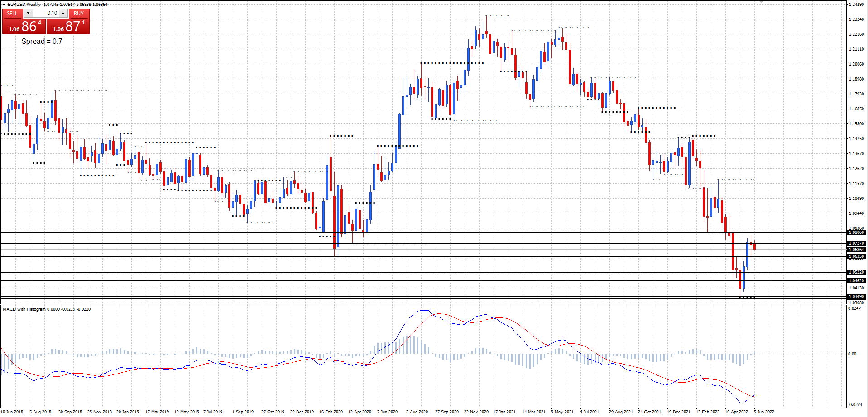Focus the 0.10 volume input field
This screenshot has height=417, width=868.
click(46, 13)
